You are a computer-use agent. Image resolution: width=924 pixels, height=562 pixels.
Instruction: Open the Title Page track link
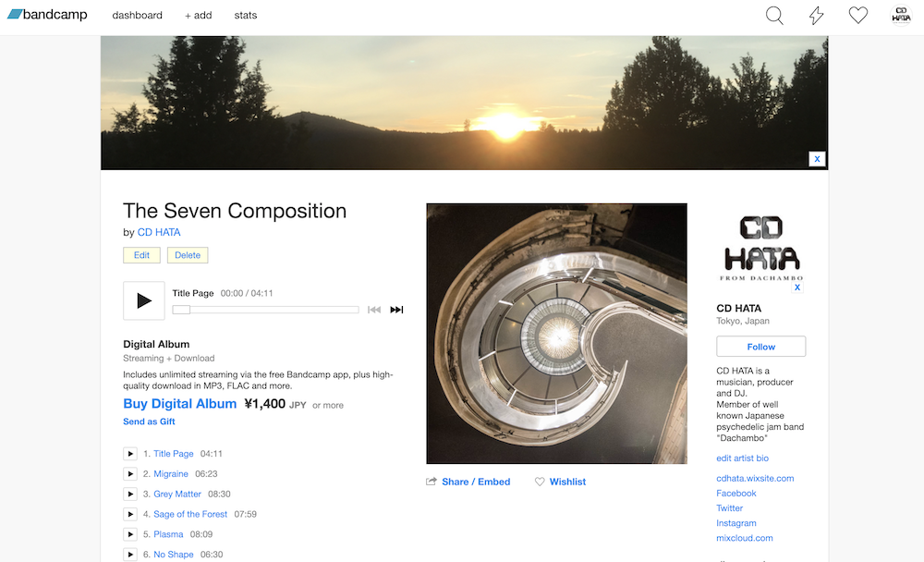pos(174,454)
